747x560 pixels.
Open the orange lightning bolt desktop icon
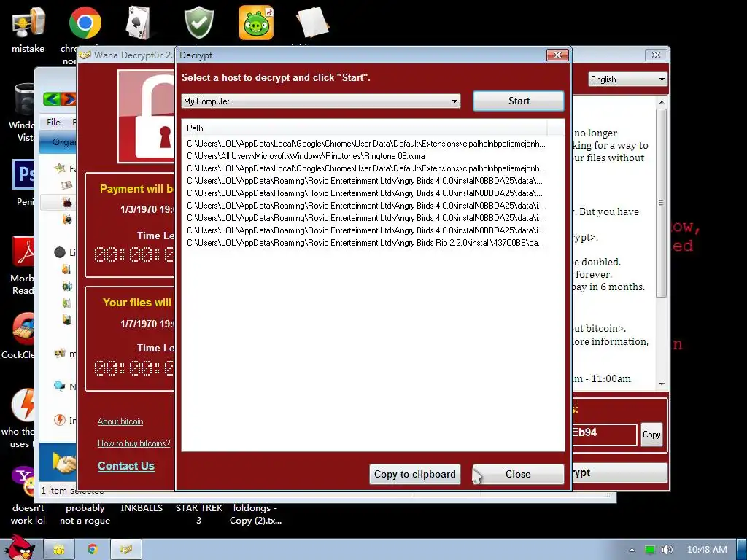click(x=24, y=405)
